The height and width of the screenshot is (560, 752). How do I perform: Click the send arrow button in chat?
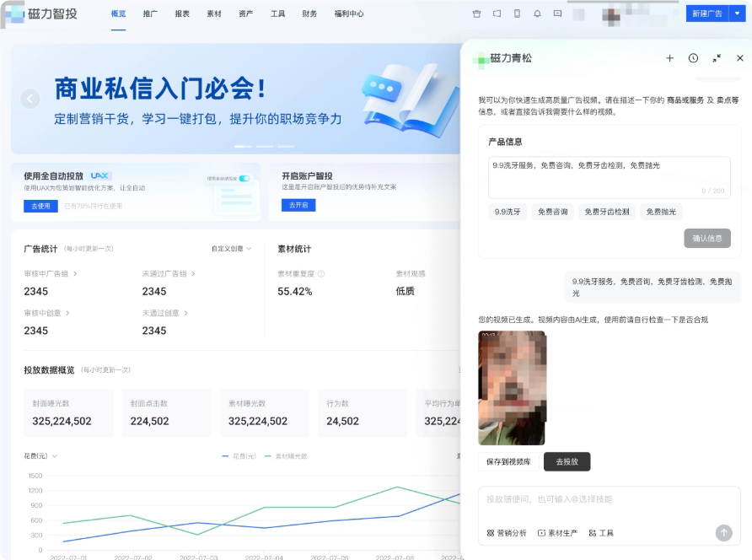click(723, 533)
